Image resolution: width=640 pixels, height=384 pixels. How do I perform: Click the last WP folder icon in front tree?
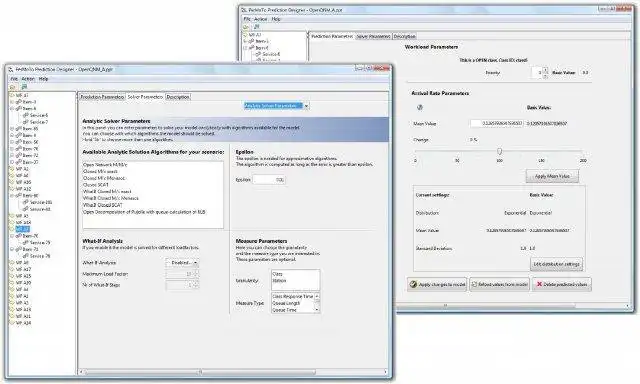click(12, 323)
